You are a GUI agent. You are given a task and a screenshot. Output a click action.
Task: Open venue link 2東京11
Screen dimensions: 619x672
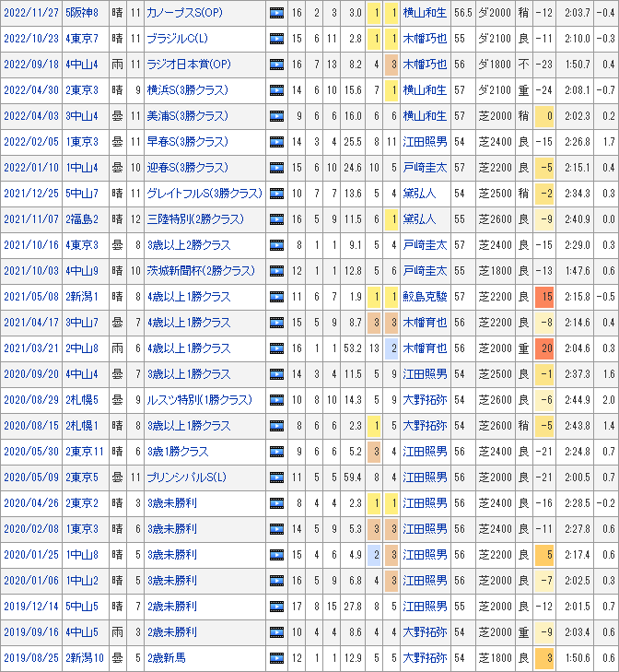pyautogui.click(x=85, y=452)
